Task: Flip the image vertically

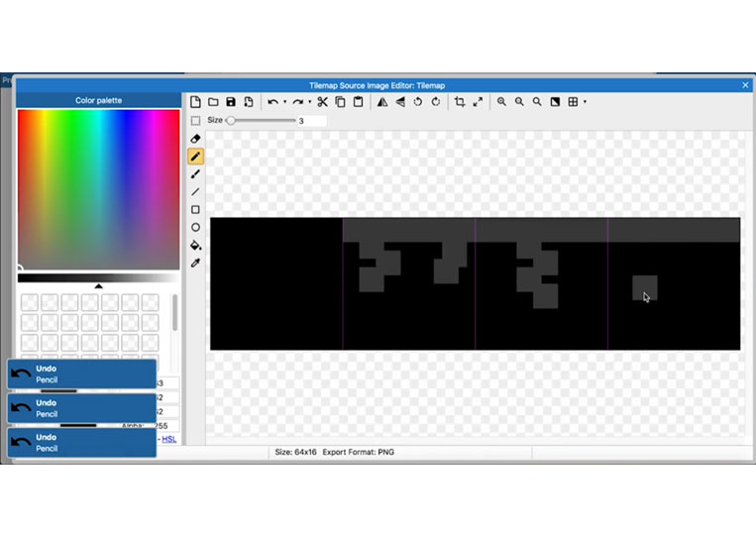Action: coord(400,102)
